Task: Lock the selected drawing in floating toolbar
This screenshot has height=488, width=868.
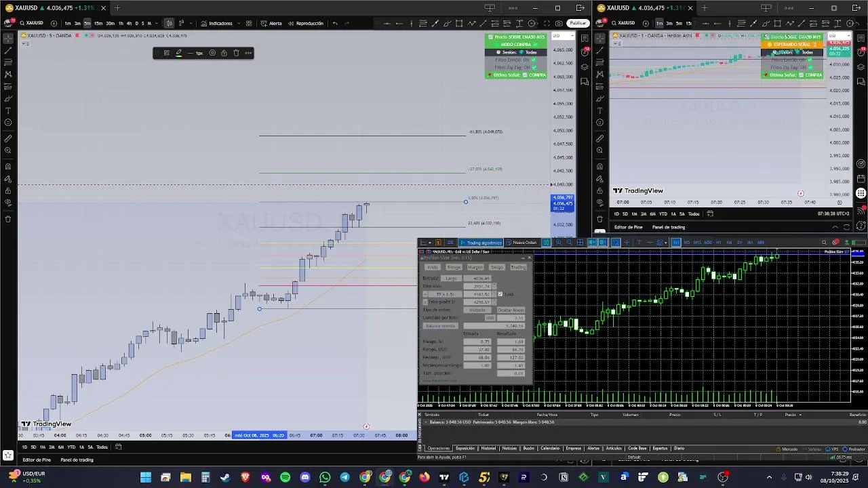Action: (x=224, y=53)
